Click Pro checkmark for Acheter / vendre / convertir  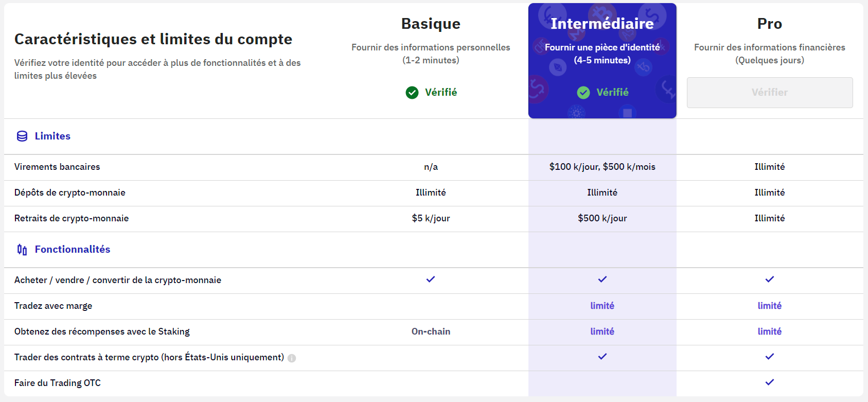[770, 279]
